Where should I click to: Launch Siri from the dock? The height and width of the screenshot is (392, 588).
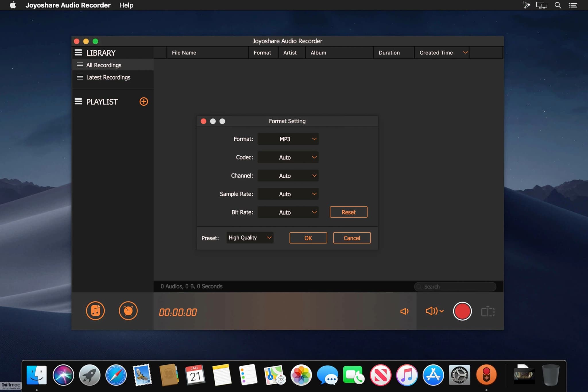(x=63, y=375)
